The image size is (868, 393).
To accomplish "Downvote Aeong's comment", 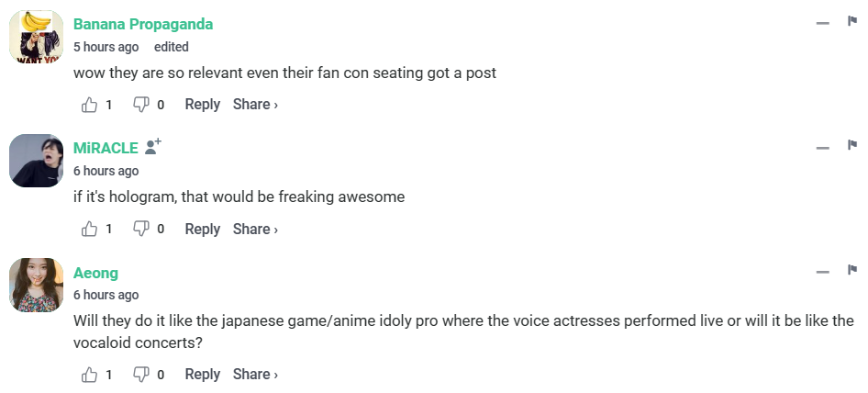I will 141,375.
